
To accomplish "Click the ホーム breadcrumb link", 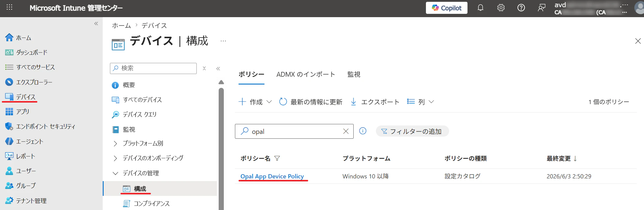I will (x=121, y=26).
